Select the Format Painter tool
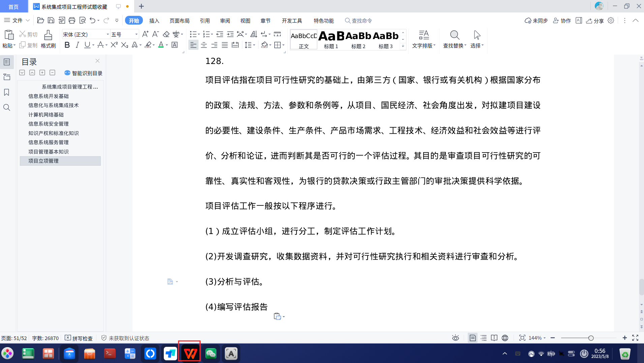This screenshot has width=644, height=363. 48,38
